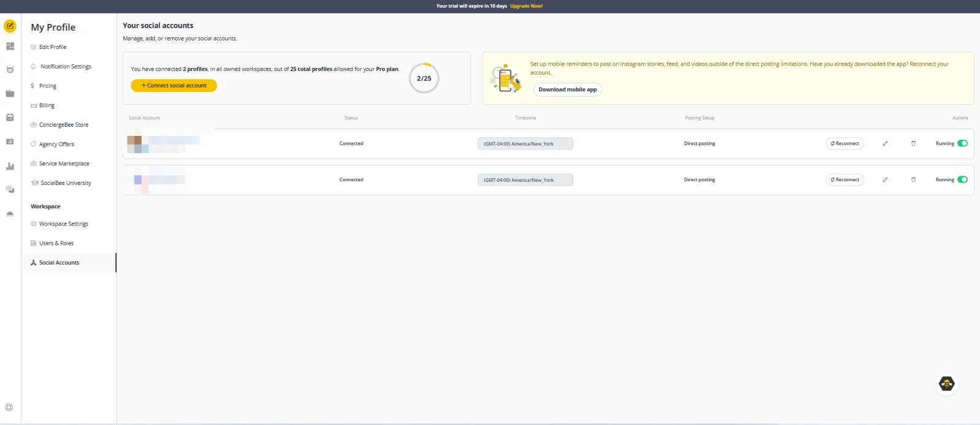Click the second account's profile avatar
The height and width of the screenshot is (425, 980).
138,180
